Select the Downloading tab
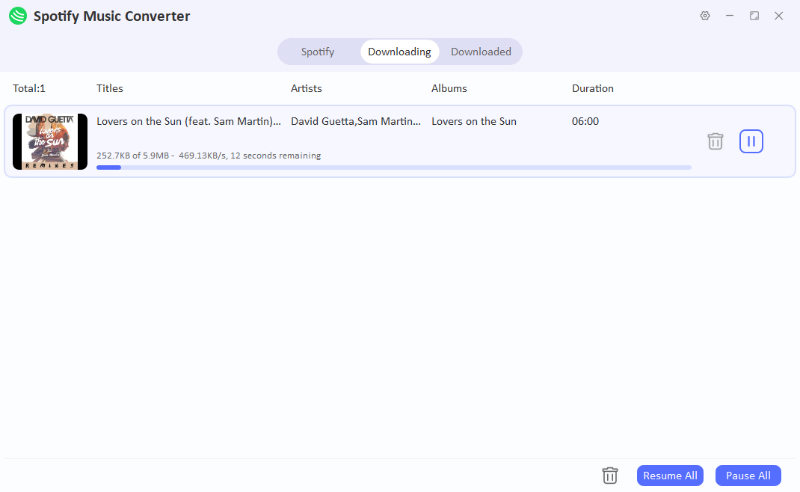 click(399, 52)
